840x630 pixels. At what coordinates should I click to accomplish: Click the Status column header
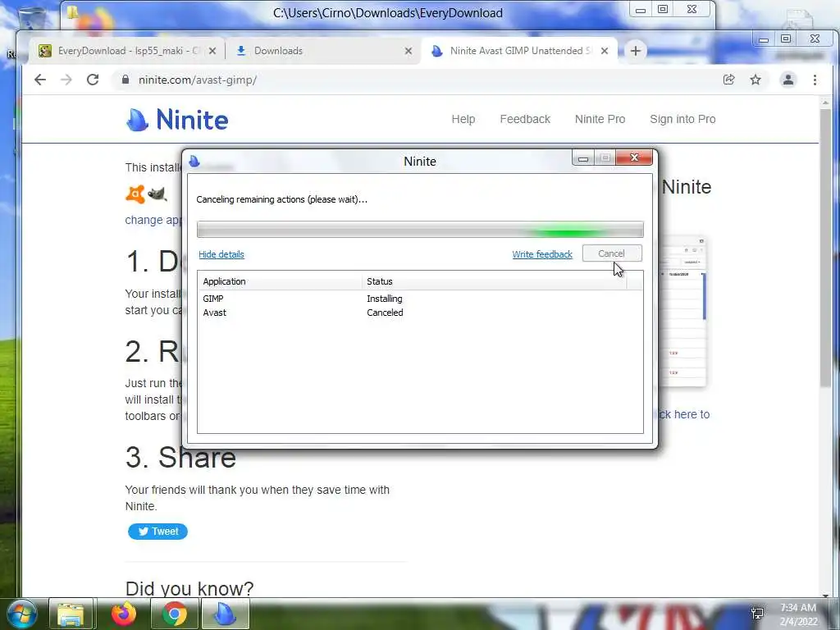(494, 281)
